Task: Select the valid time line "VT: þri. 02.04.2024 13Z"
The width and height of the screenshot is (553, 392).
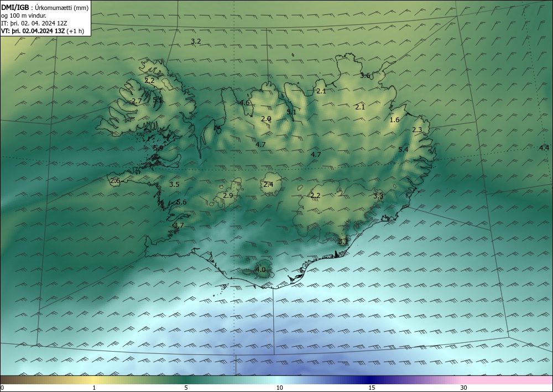Action: tap(33, 31)
